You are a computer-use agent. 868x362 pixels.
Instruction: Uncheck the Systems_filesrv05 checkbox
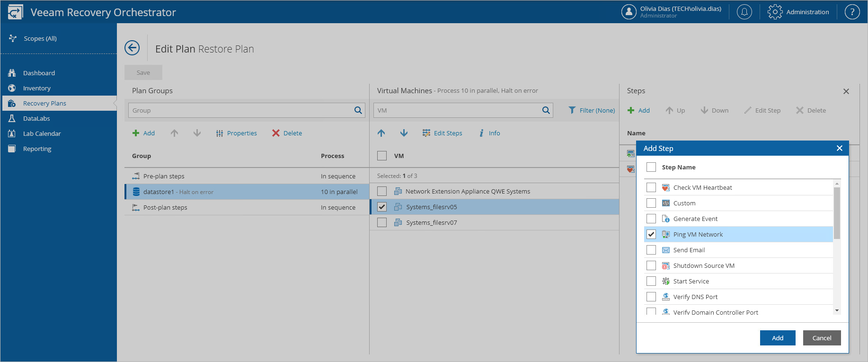click(x=382, y=207)
